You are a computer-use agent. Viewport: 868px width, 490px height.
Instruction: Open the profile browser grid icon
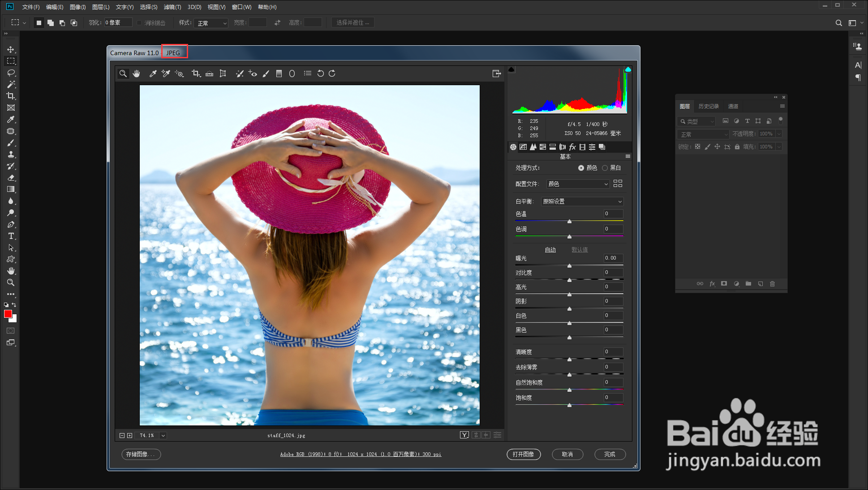click(618, 183)
